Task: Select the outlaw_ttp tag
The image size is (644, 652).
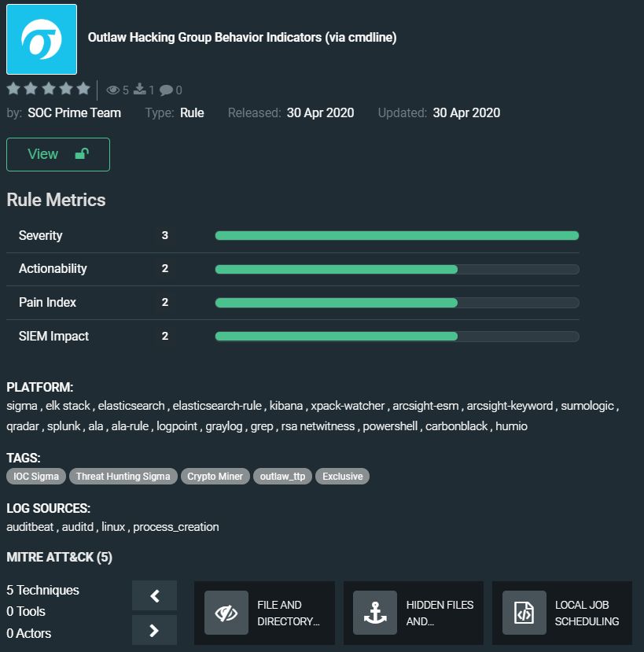Action: (x=283, y=476)
